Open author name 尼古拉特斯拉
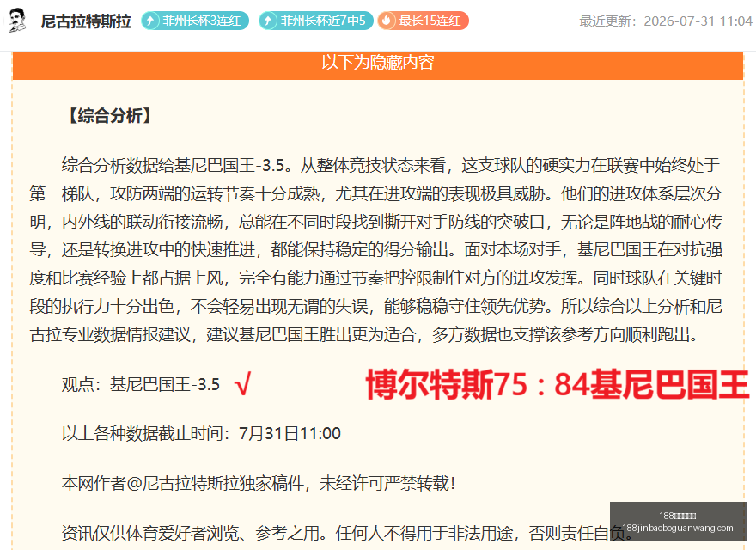 86,21
